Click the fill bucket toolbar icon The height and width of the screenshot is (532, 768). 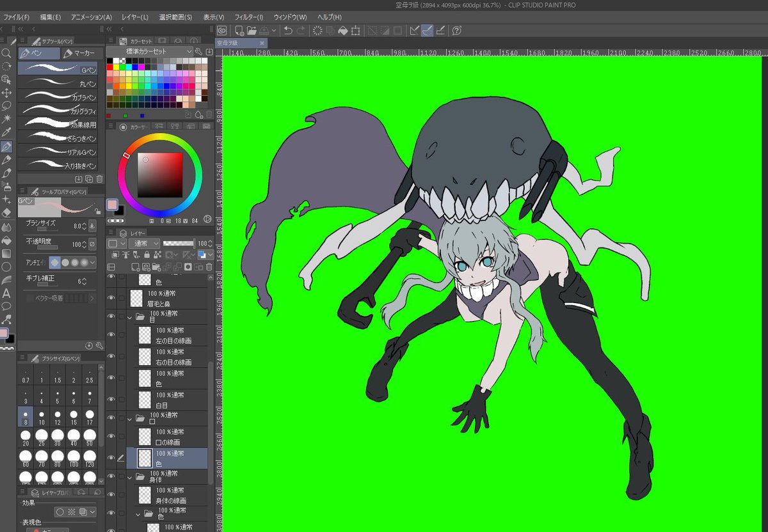(x=342, y=30)
